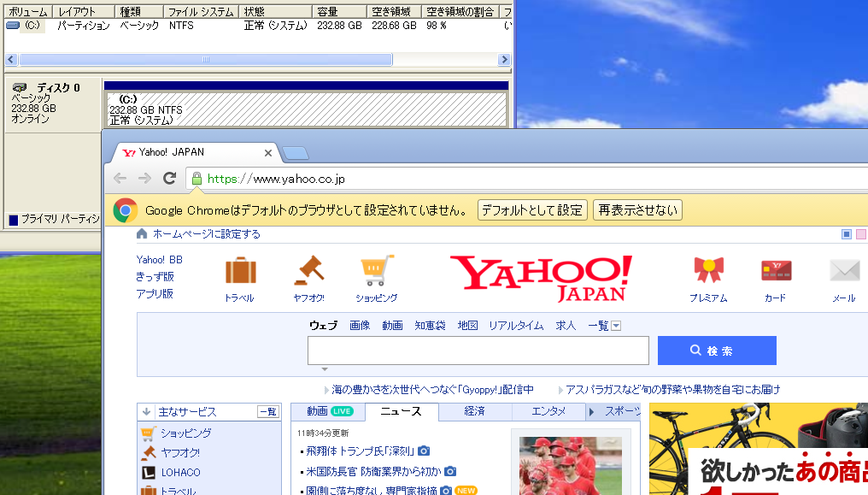Expand the 一覧 dropdown arrow

tap(616, 326)
